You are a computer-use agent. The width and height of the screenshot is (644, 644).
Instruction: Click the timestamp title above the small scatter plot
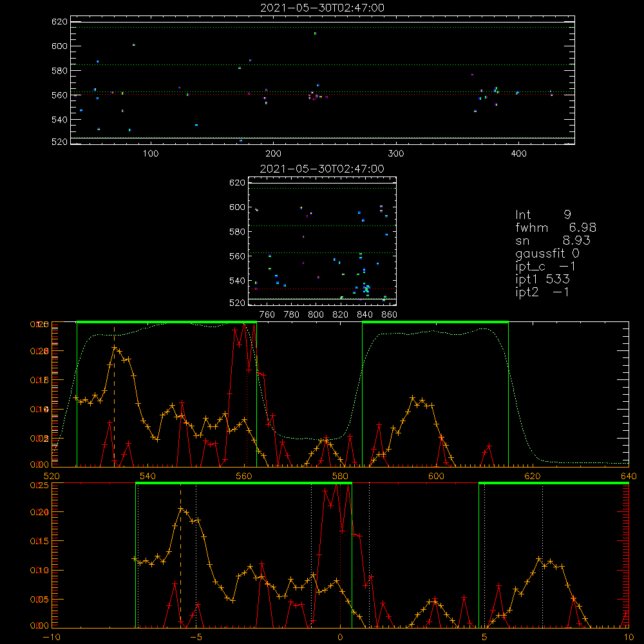coord(323,169)
